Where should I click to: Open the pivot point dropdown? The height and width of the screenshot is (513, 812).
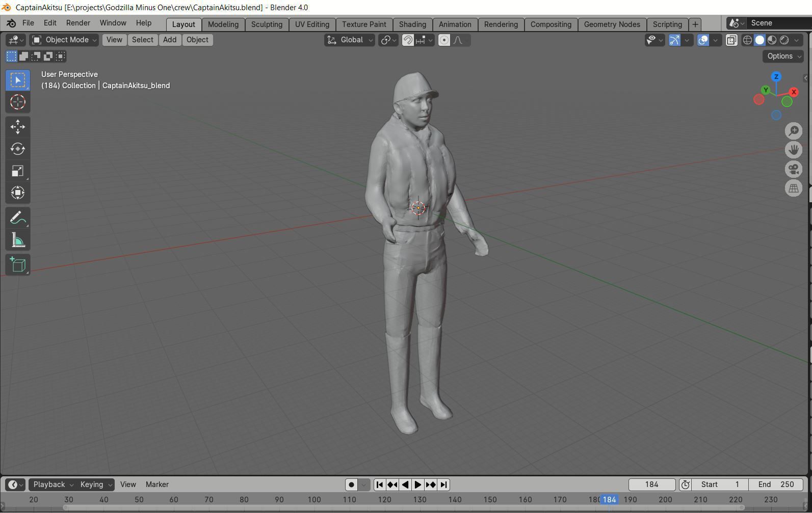coord(388,40)
